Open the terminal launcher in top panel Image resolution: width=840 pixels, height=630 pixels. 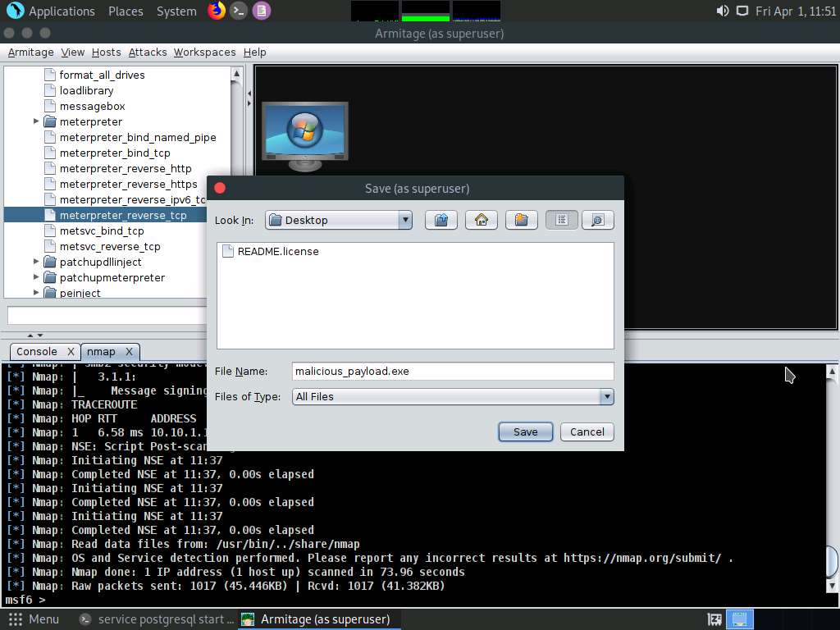(239, 11)
